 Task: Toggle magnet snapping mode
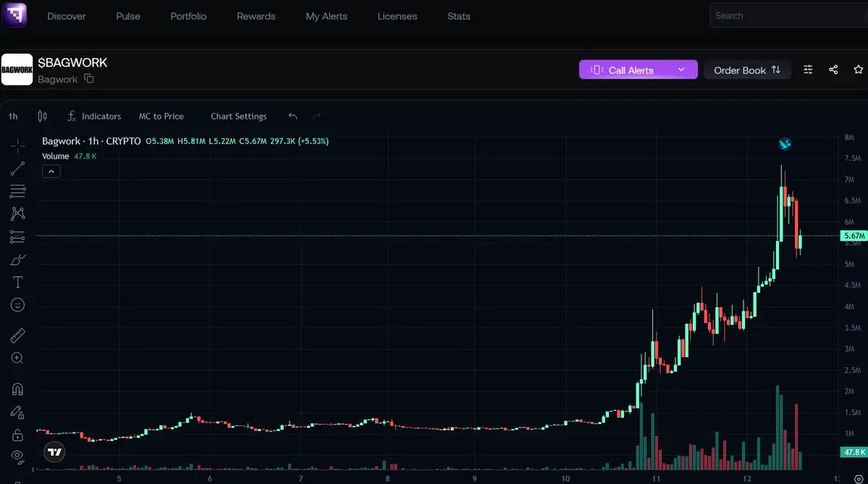point(17,389)
